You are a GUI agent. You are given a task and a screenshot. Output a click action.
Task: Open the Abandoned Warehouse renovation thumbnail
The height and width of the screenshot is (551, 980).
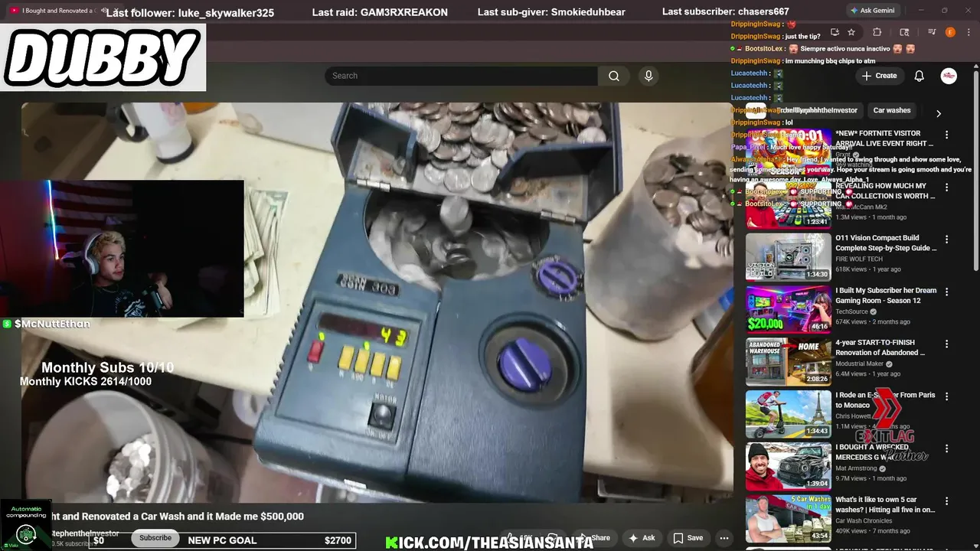click(x=788, y=362)
